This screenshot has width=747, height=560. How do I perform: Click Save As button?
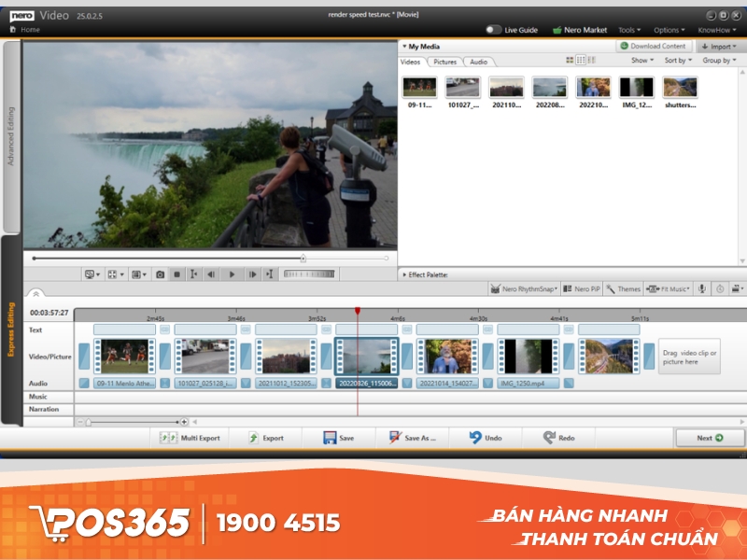point(413,438)
